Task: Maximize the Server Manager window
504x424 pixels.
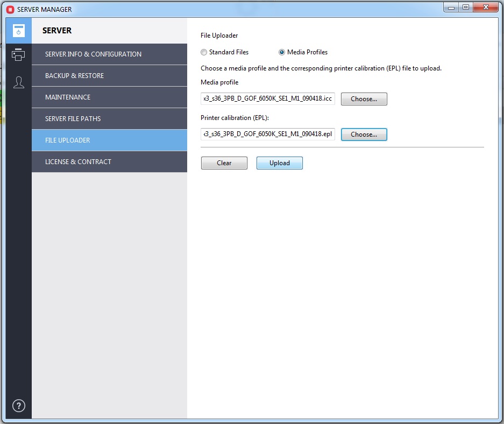Action: pyautogui.click(x=465, y=8)
